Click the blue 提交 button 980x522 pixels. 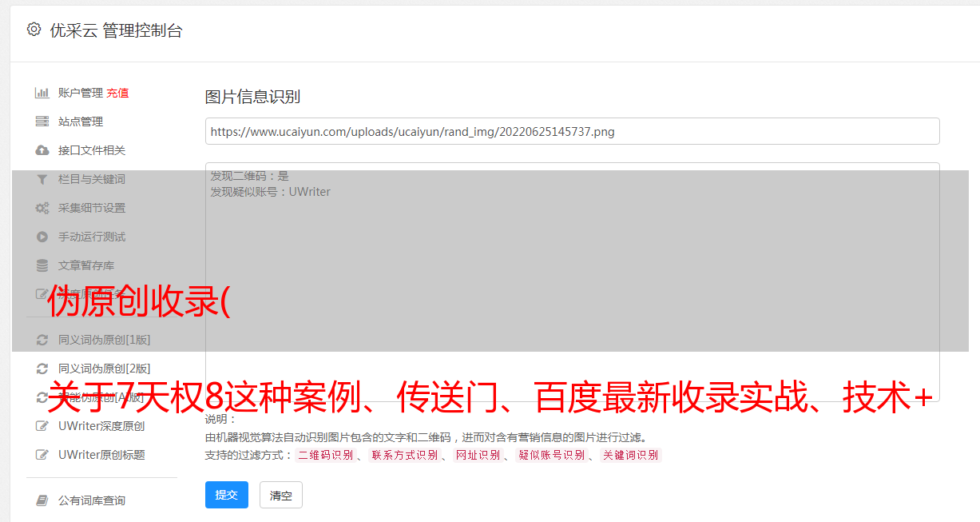[x=227, y=495]
